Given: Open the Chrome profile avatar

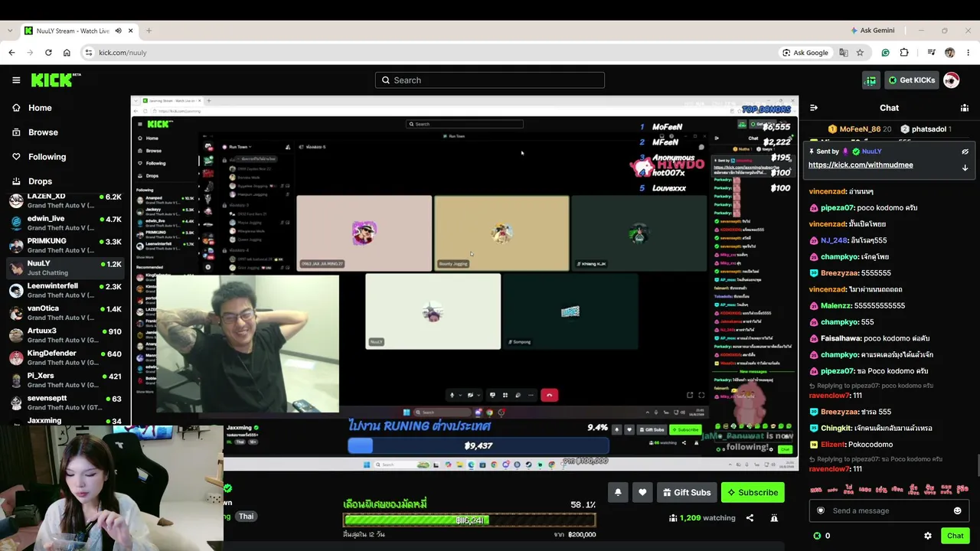Looking at the screenshot, I should click(x=949, y=53).
